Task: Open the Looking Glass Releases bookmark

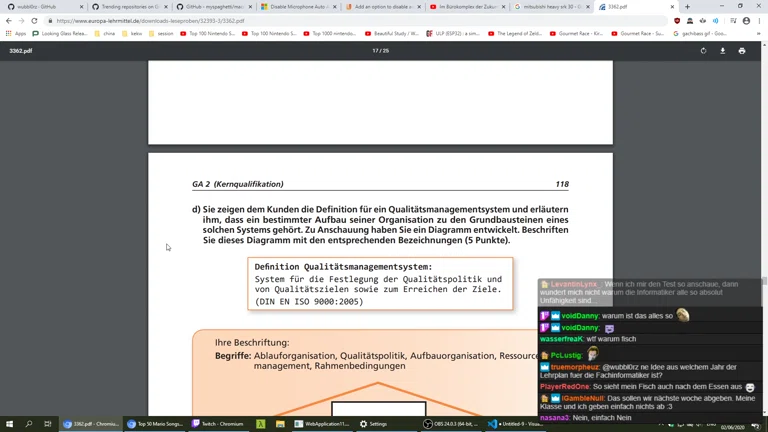Action: pyautogui.click(x=60, y=33)
